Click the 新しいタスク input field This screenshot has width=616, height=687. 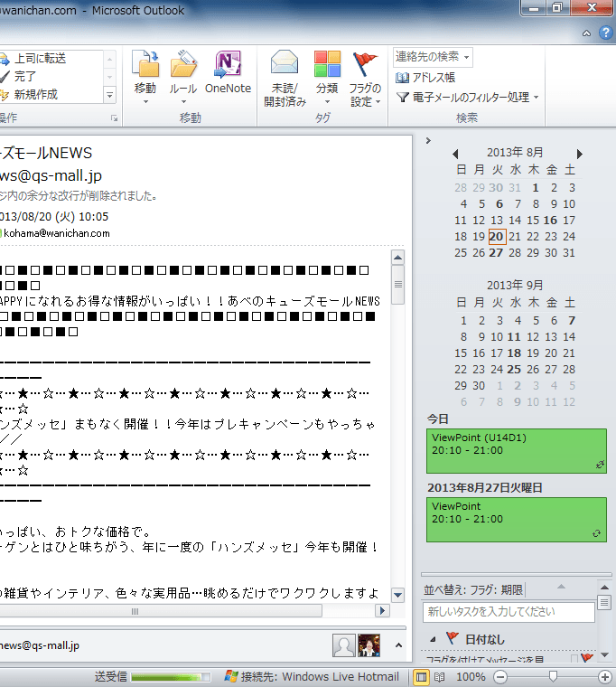click(x=509, y=612)
